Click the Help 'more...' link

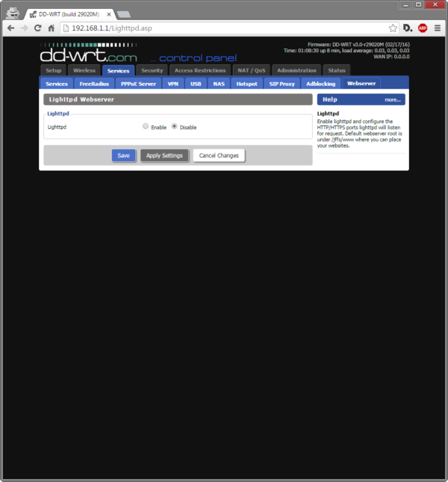click(393, 99)
